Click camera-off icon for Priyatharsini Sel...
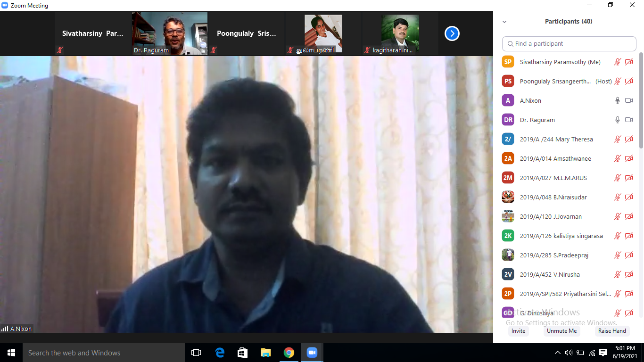The height and width of the screenshot is (362, 644). click(629, 294)
